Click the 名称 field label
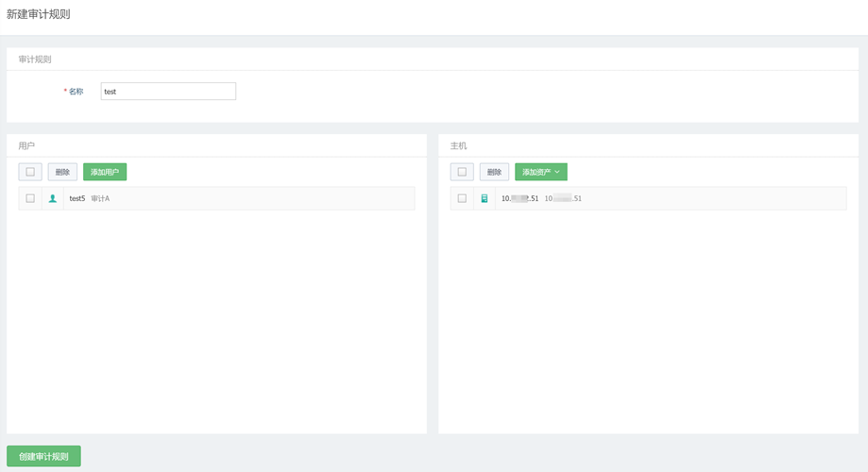 point(76,92)
